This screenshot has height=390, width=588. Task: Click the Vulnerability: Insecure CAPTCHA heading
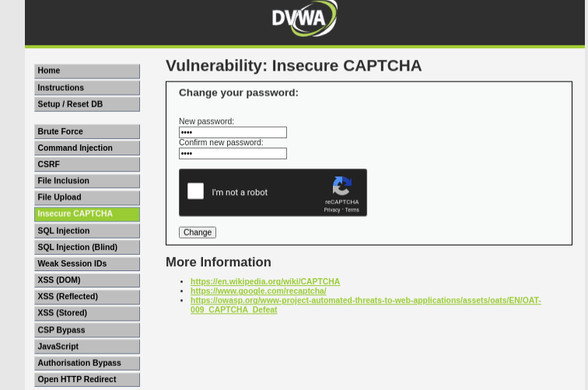(294, 65)
